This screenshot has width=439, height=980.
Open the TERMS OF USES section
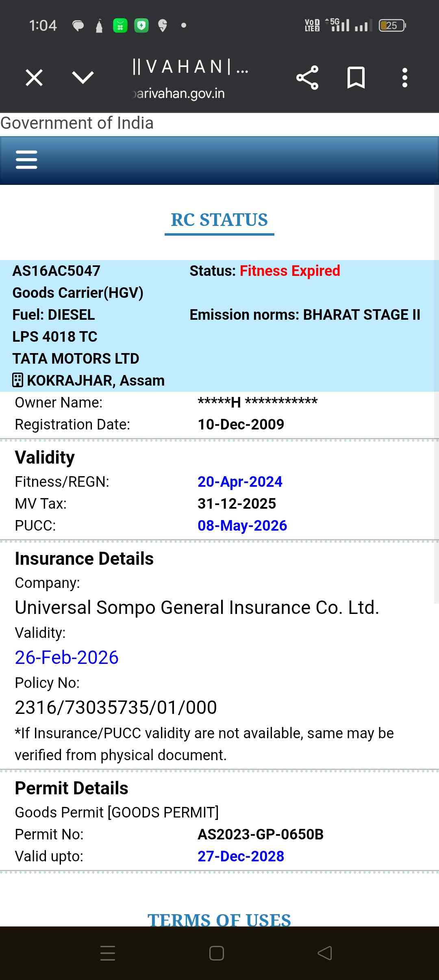point(219,919)
